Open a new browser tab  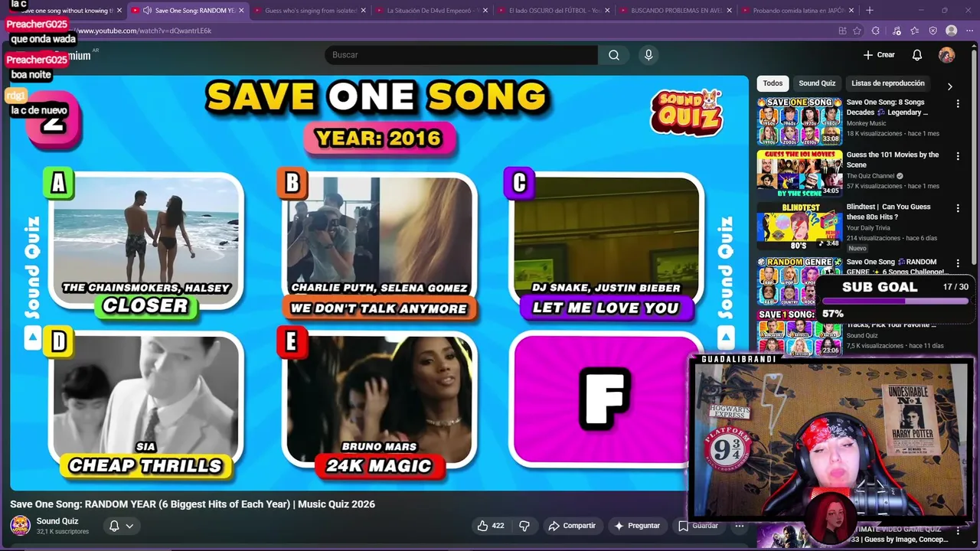(869, 11)
